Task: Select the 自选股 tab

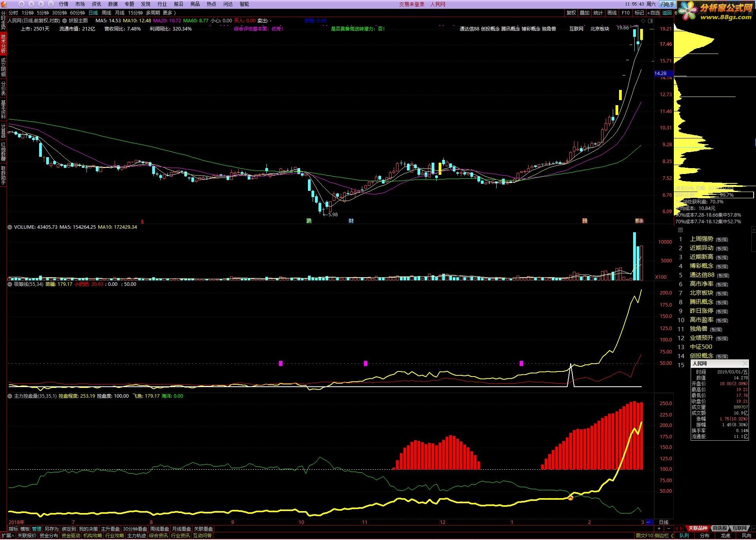Action: [720, 528]
